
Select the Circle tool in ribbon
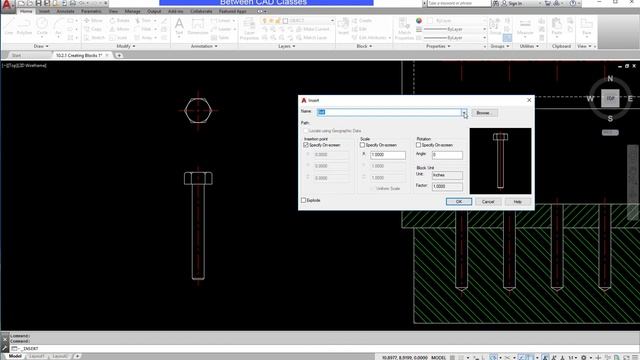(x=42, y=27)
